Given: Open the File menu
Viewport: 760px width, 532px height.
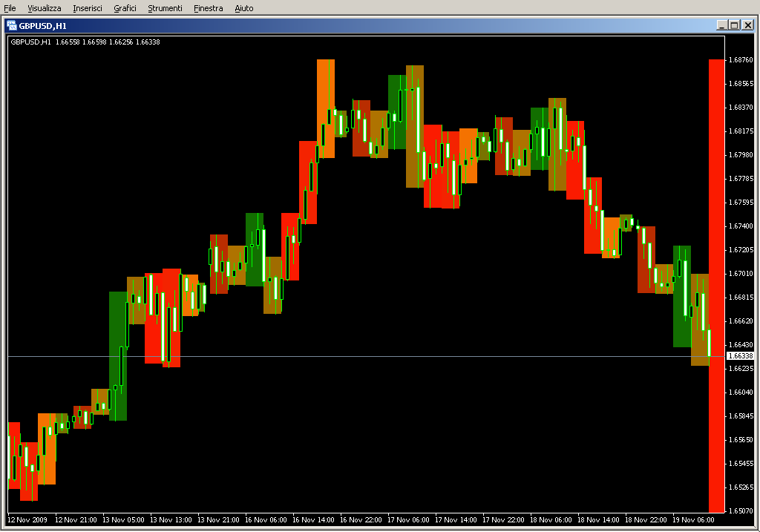Looking at the screenshot, I should tap(10, 8).
